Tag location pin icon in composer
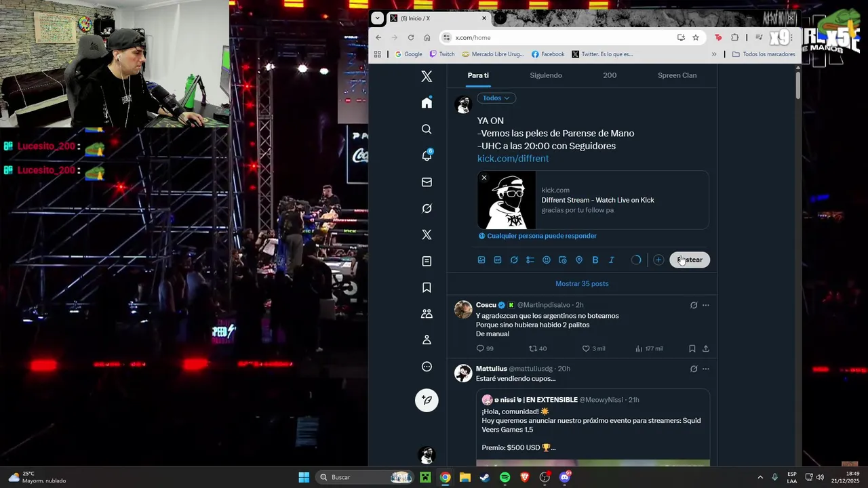This screenshot has width=868, height=488. coord(579,260)
